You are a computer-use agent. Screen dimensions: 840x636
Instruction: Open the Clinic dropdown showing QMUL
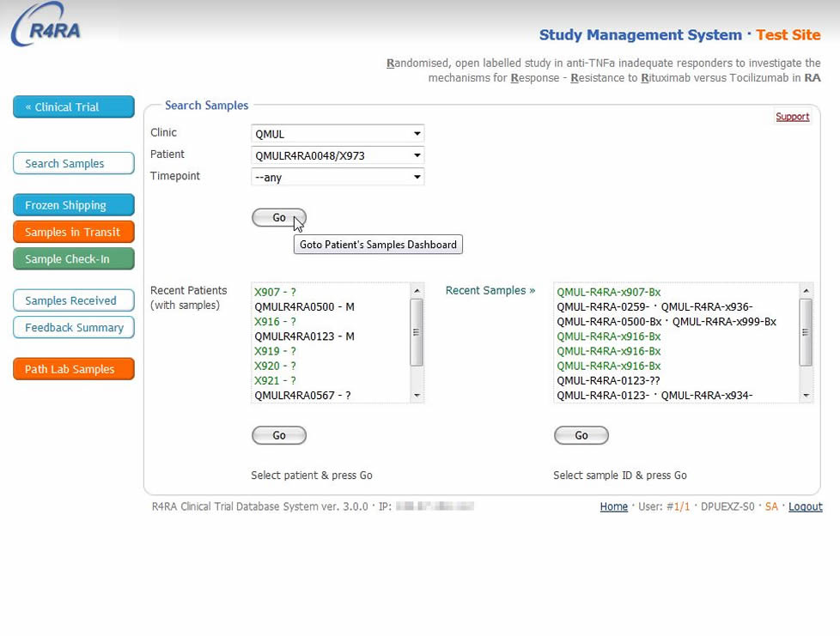[338, 134]
